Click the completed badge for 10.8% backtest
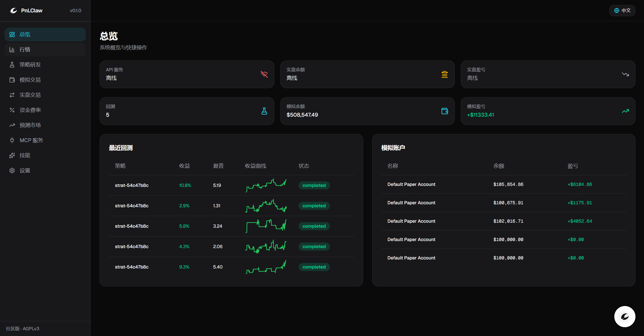The image size is (644, 336). tap(314, 185)
